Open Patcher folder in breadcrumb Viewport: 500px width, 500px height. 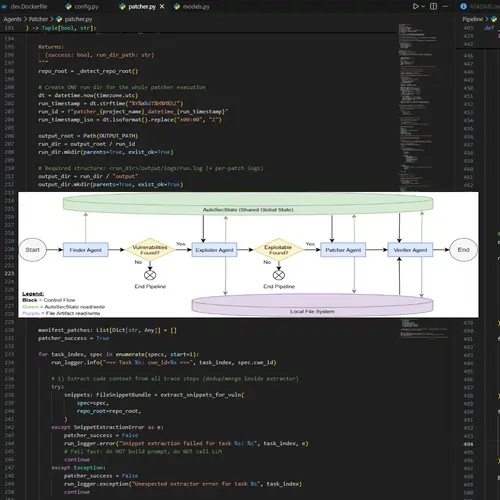38,19
